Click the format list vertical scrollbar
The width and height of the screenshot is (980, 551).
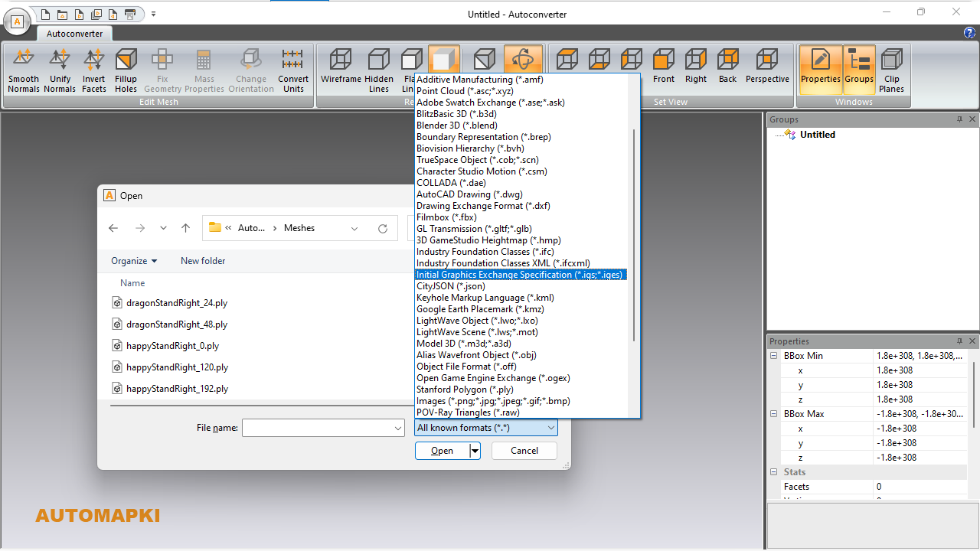[633, 234]
